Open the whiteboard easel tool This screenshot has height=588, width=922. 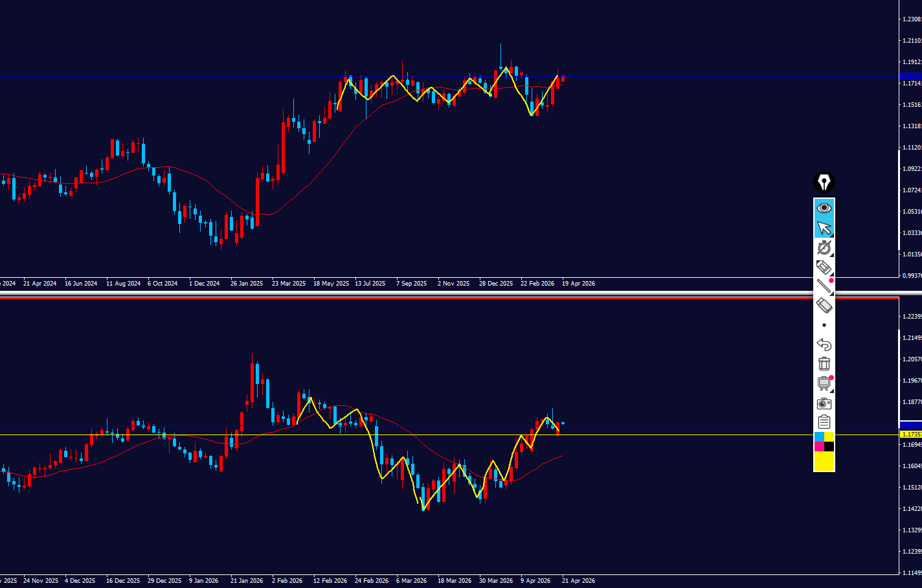[x=824, y=383]
